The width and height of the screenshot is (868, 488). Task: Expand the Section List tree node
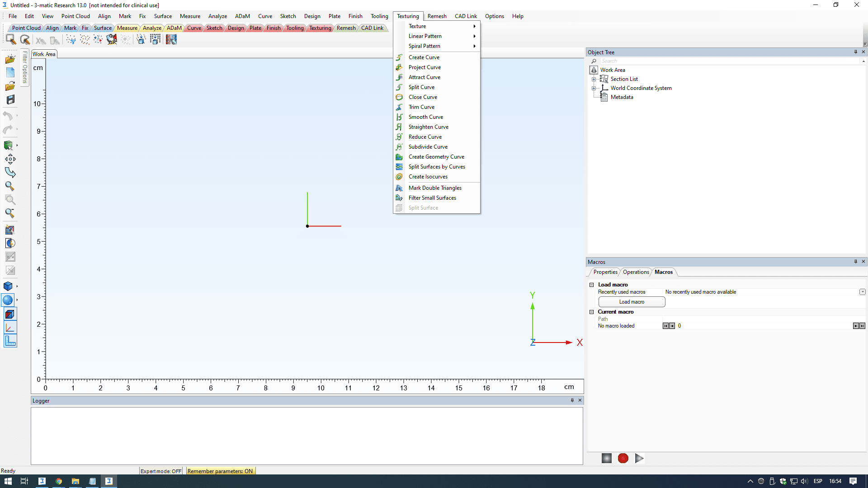(594, 79)
